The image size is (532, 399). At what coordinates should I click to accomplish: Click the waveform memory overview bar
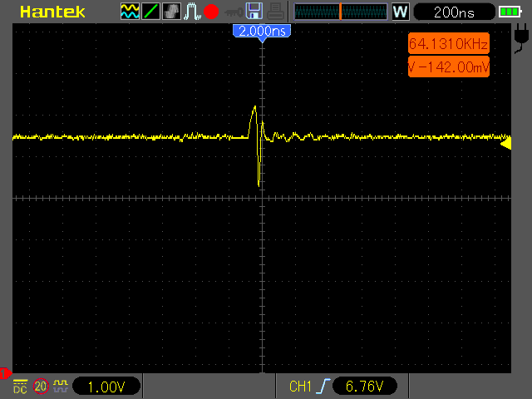pos(340,12)
